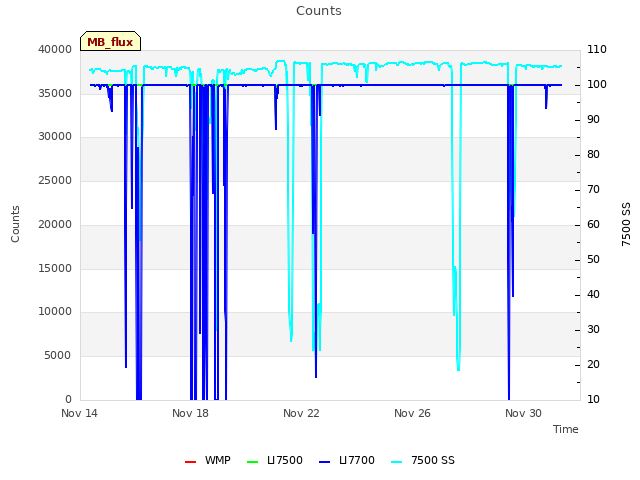This screenshot has height=480, width=640.
Task: Click the 50 right axis tick label
Action: 593,260
